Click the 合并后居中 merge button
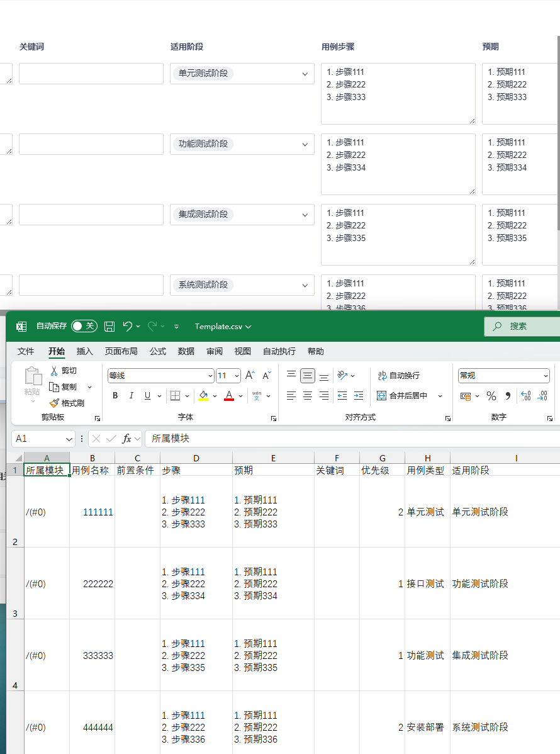 click(x=403, y=396)
